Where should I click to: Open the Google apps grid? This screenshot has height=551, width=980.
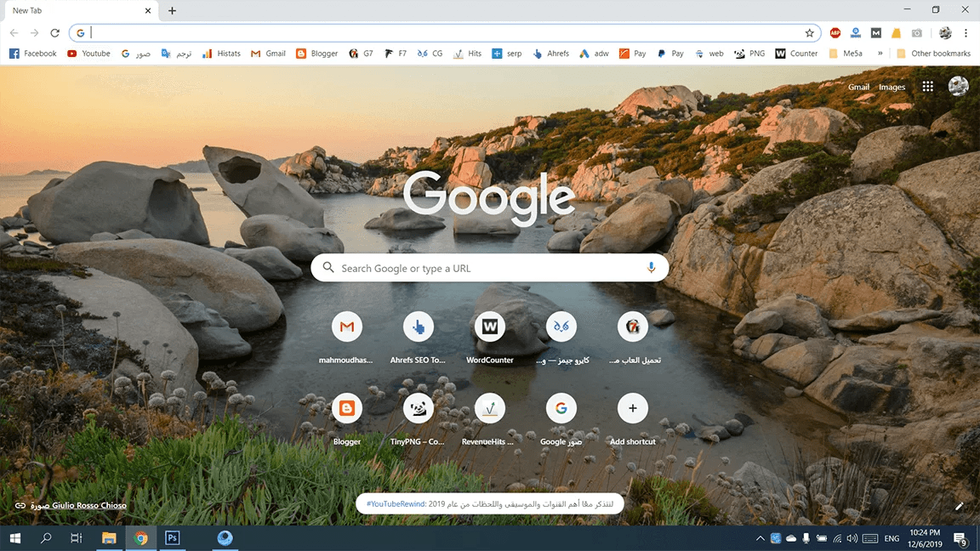(927, 86)
